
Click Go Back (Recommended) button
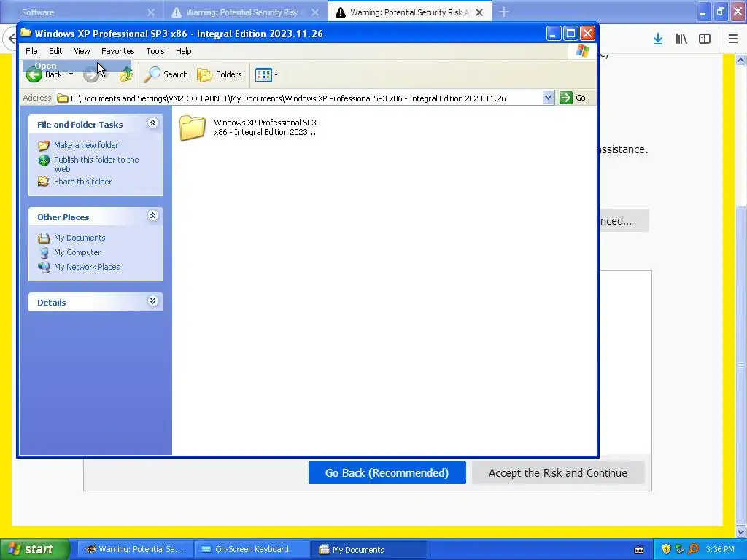[387, 472]
